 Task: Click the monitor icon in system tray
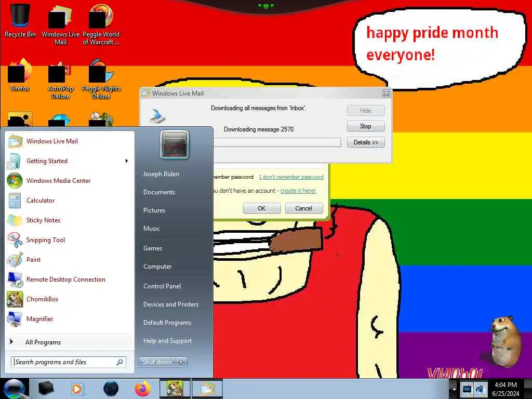[x=467, y=389]
